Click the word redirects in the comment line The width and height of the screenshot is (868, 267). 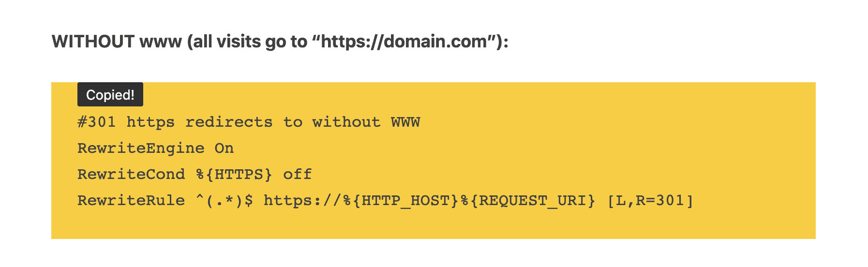click(229, 122)
